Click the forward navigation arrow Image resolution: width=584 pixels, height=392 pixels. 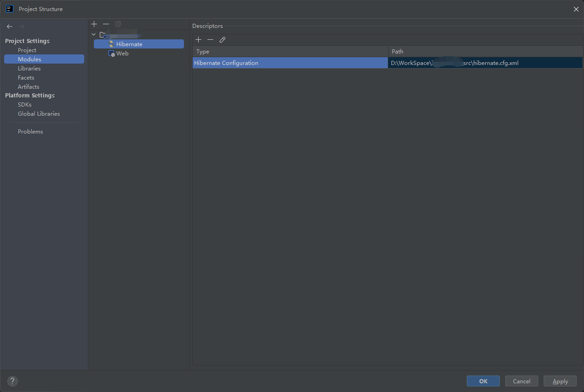[x=22, y=27]
